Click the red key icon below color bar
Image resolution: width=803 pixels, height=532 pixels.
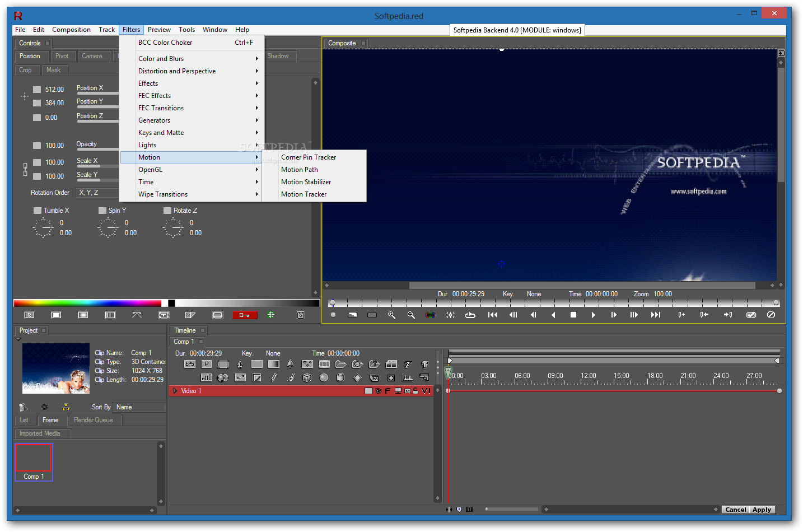[x=245, y=315]
